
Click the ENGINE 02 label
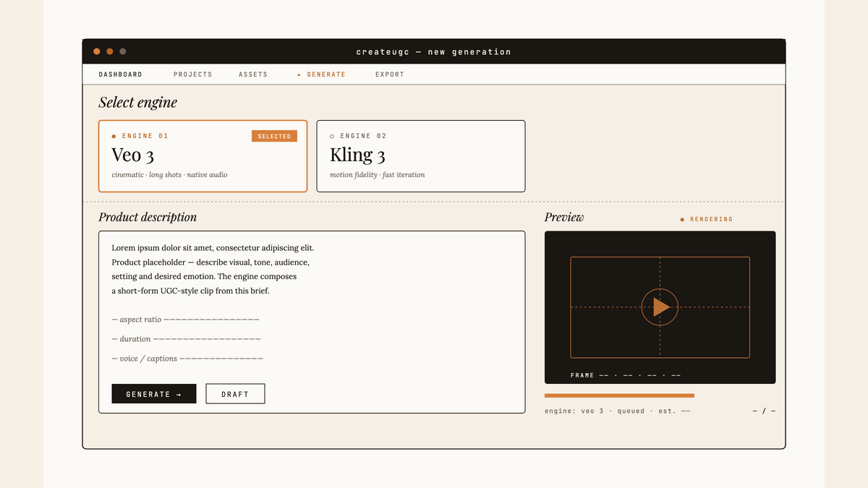(358, 136)
